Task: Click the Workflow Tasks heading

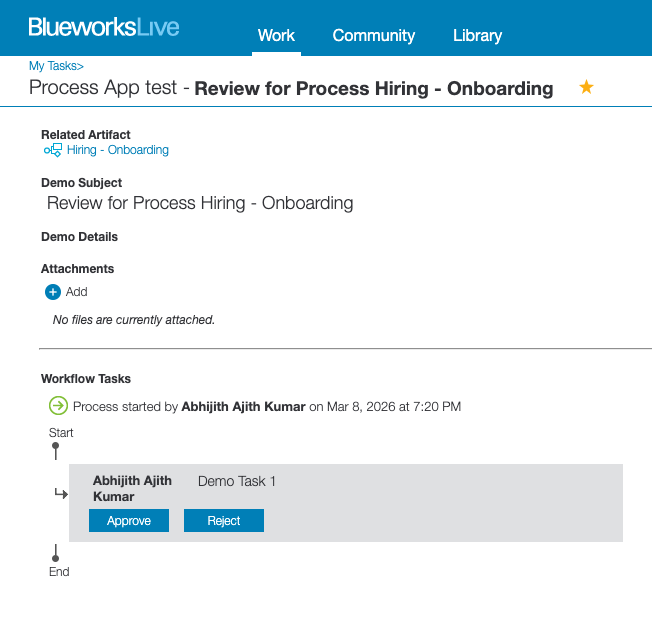Action: point(86,379)
